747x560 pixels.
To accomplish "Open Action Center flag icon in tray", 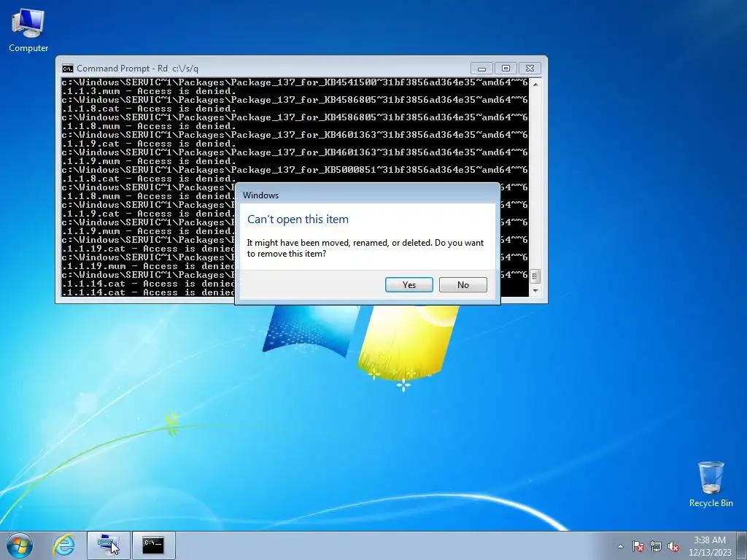I will 638,546.
